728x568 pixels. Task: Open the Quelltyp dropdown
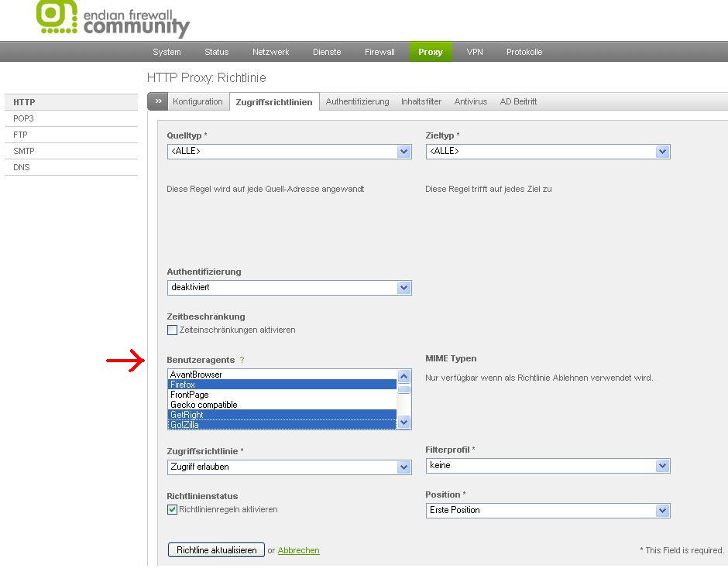289,152
